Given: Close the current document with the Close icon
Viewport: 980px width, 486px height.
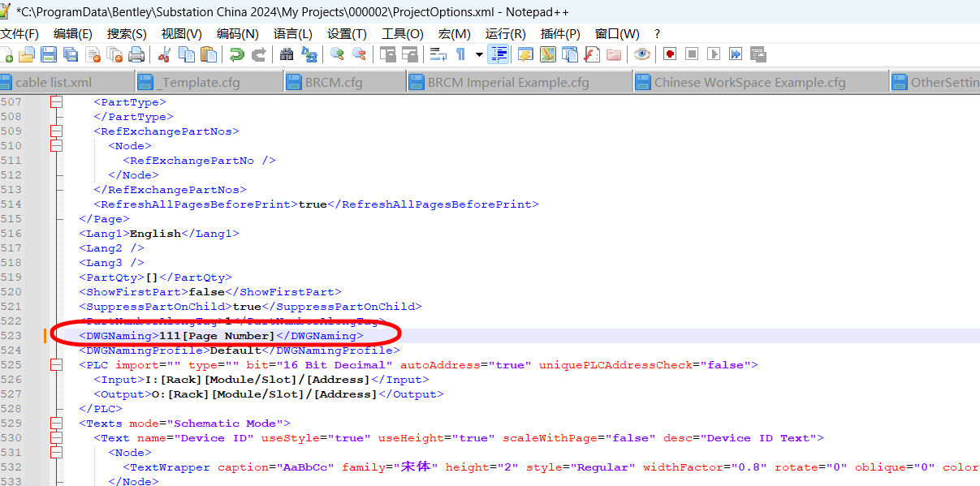Looking at the screenshot, I should [93, 54].
